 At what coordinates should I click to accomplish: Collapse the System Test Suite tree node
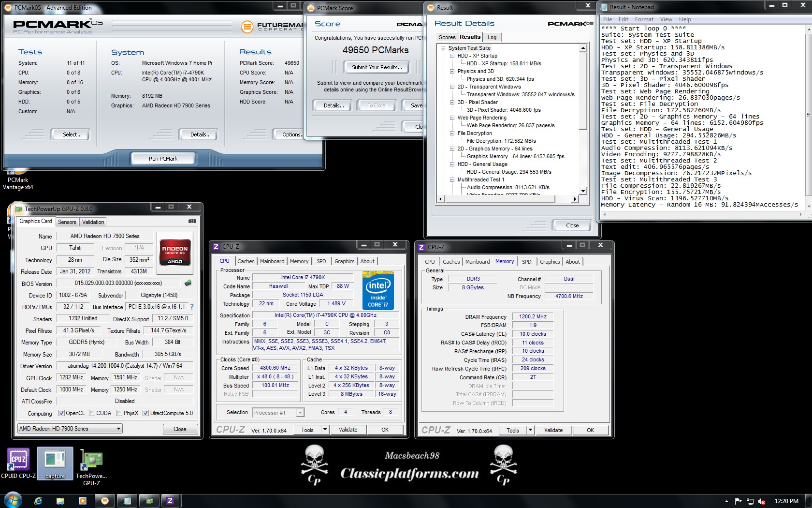pos(443,48)
